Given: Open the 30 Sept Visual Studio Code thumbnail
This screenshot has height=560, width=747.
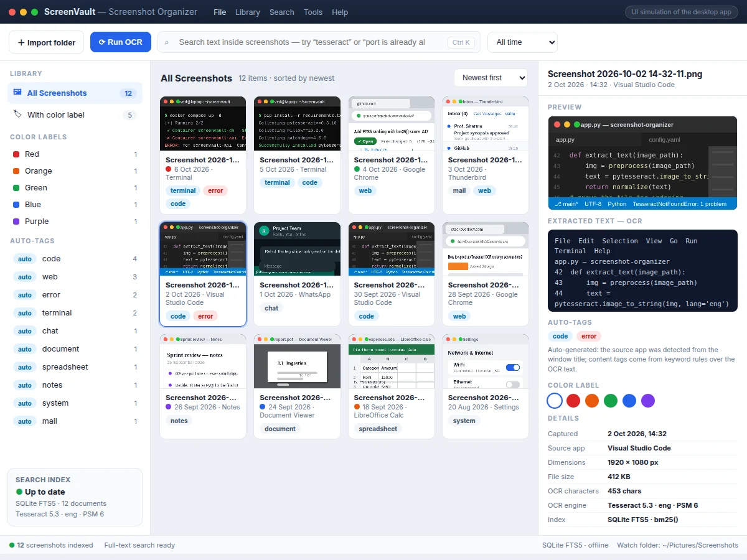Looking at the screenshot, I should (x=392, y=249).
